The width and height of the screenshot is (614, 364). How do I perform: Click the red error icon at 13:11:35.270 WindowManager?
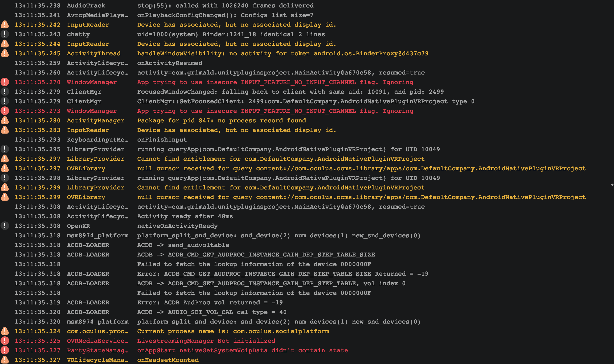pyautogui.click(x=5, y=82)
